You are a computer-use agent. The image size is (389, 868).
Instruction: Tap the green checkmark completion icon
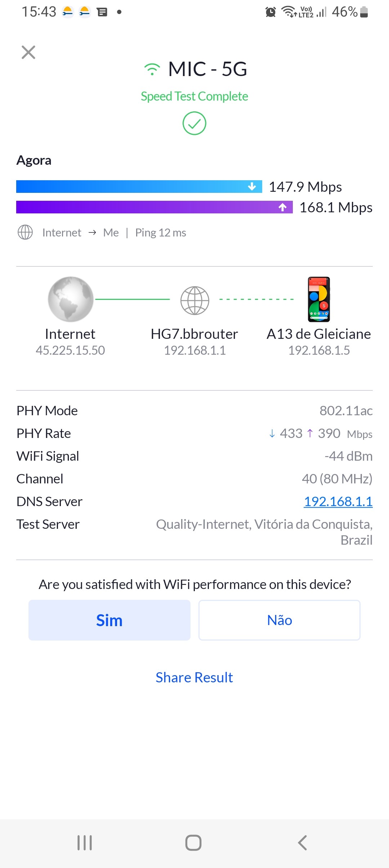pyautogui.click(x=194, y=123)
